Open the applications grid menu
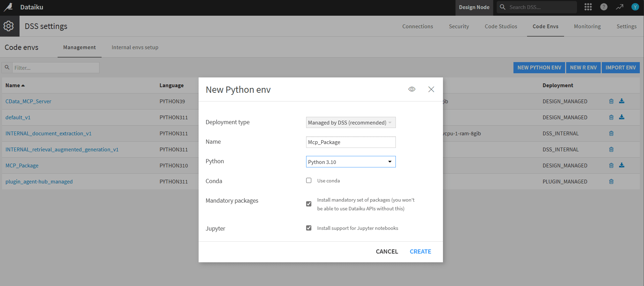 (x=588, y=7)
